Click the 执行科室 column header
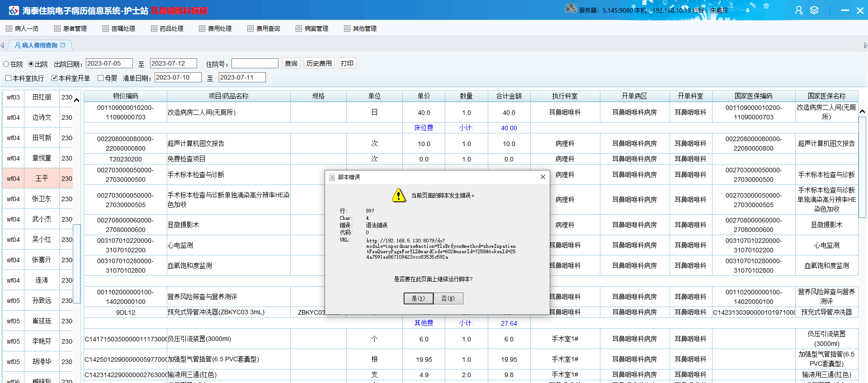Image resolution: width=868 pixels, height=383 pixels. (x=565, y=96)
